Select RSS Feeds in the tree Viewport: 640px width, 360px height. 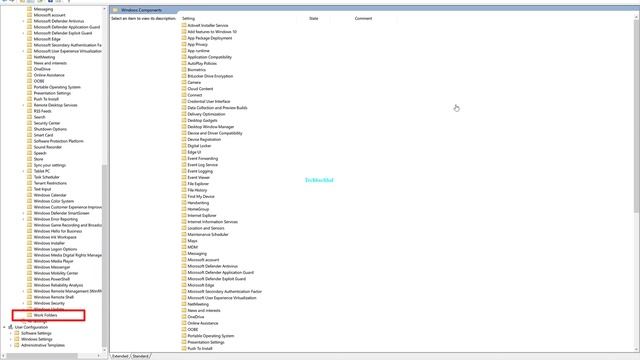coord(42,111)
